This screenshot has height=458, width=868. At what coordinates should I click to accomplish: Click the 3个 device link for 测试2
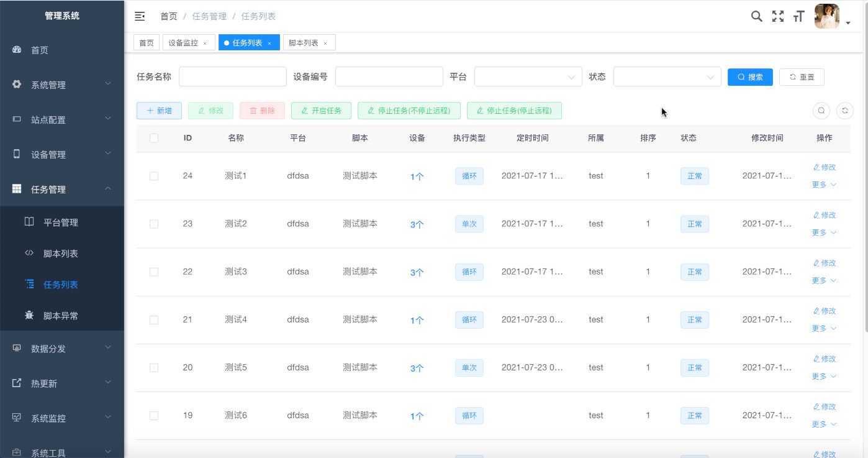coord(417,224)
